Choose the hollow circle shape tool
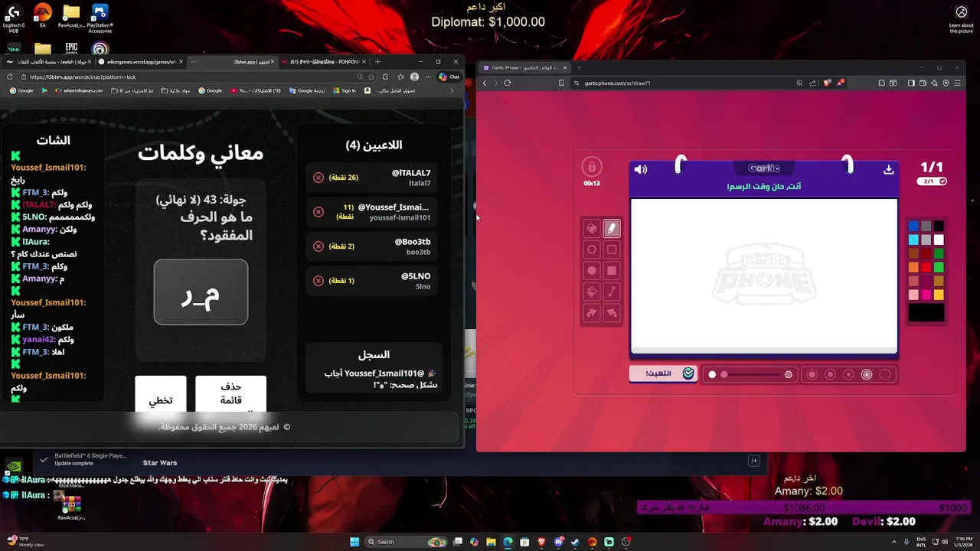980x551 pixels. click(592, 249)
